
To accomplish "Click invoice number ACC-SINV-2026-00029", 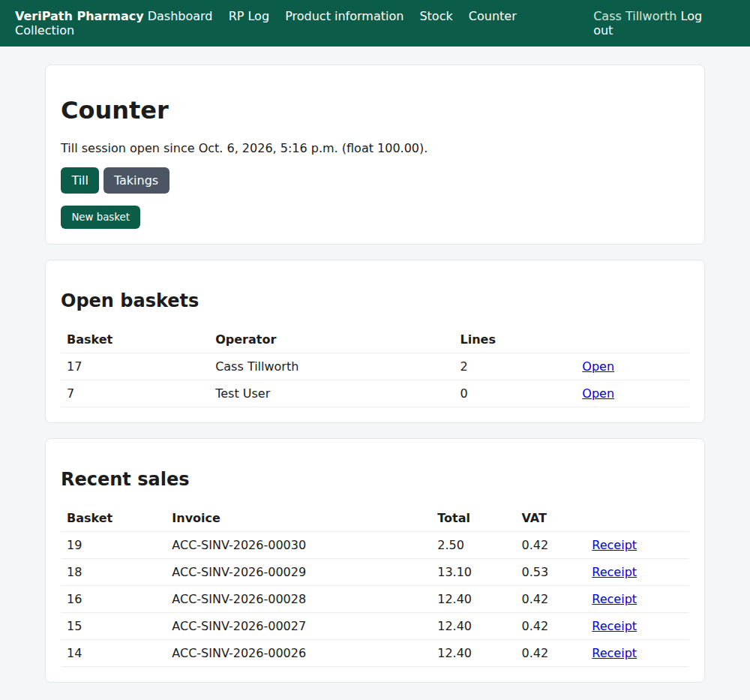I will [x=238, y=572].
